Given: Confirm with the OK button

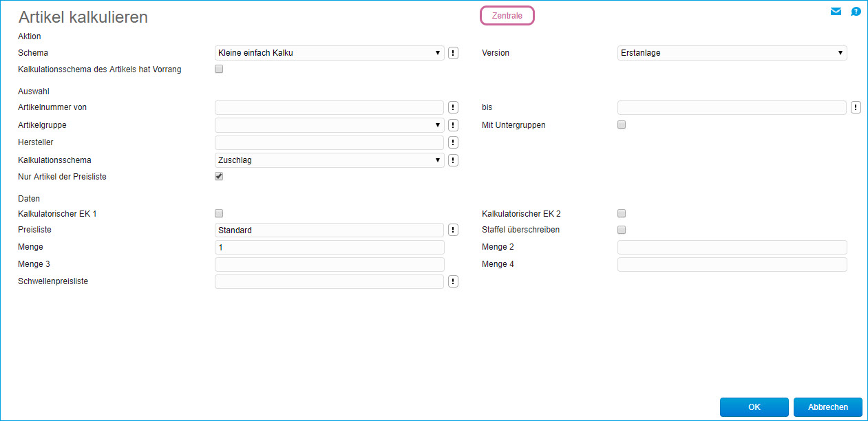Looking at the screenshot, I should [x=754, y=407].
